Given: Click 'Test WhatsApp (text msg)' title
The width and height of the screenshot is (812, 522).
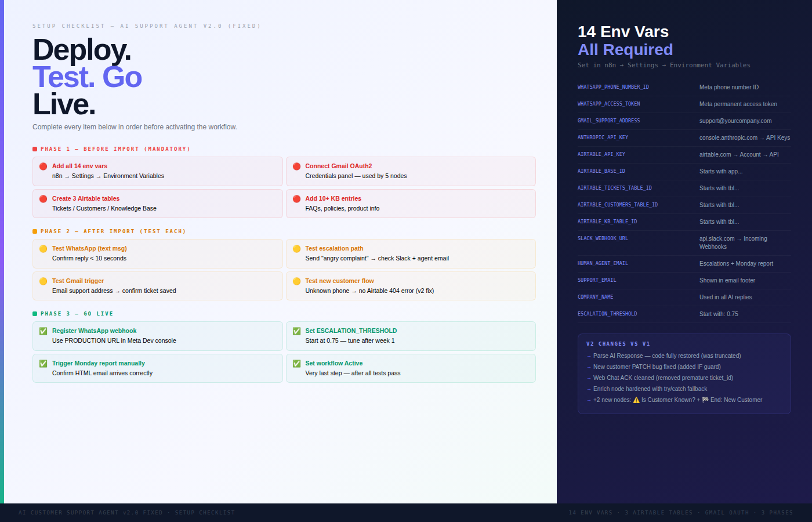Looking at the screenshot, I should (x=89, y=248).
